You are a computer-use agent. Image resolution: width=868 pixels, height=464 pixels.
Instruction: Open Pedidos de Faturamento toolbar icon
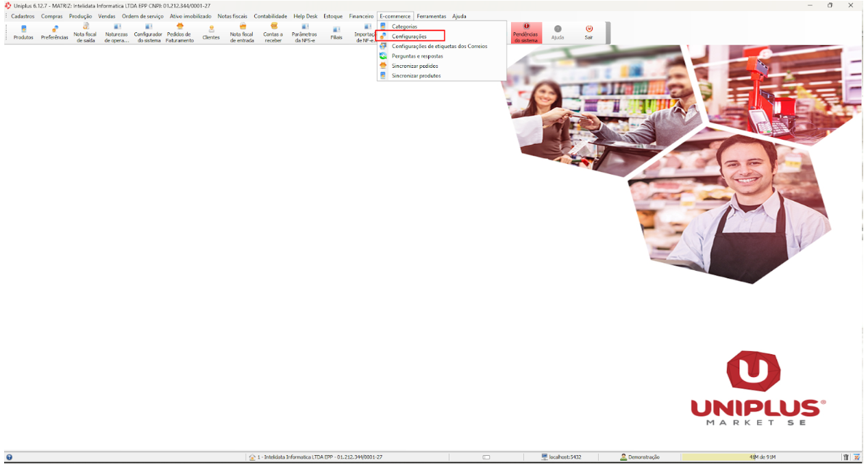pos(179,32)
